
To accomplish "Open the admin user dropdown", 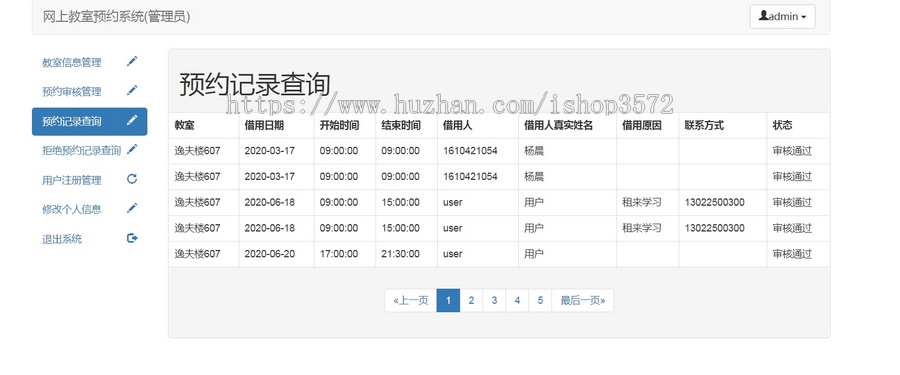I will [782, 17].
